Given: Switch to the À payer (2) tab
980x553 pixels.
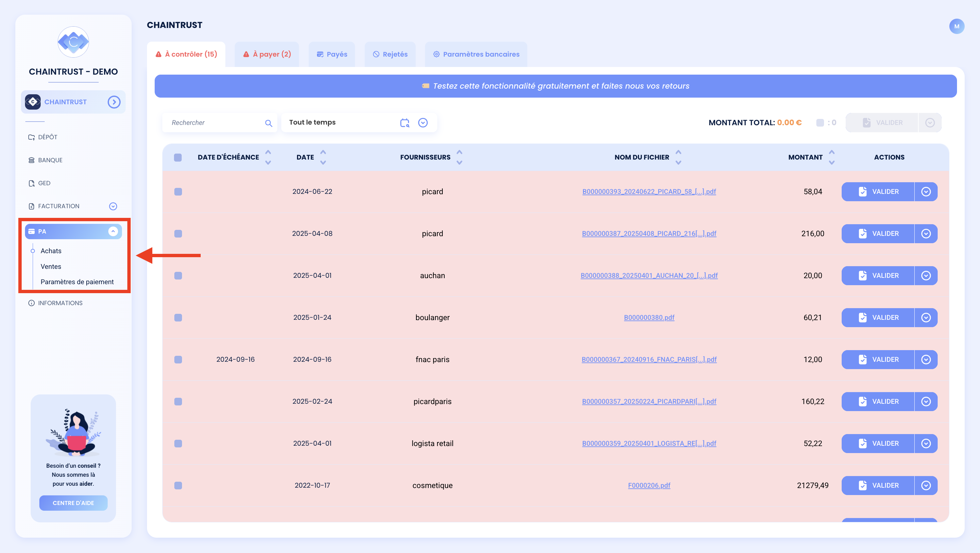Looking at the screenshot, I should [x=267, y=54].
